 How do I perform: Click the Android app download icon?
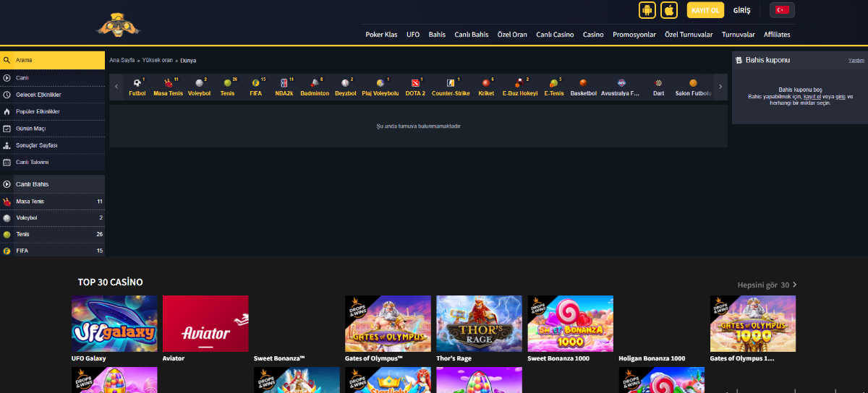(647, 10)
